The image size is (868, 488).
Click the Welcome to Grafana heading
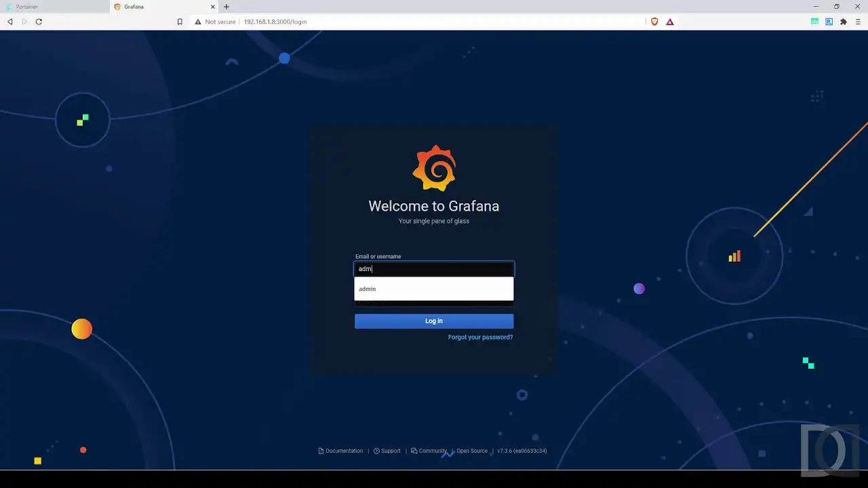click(x=434, y=206)
